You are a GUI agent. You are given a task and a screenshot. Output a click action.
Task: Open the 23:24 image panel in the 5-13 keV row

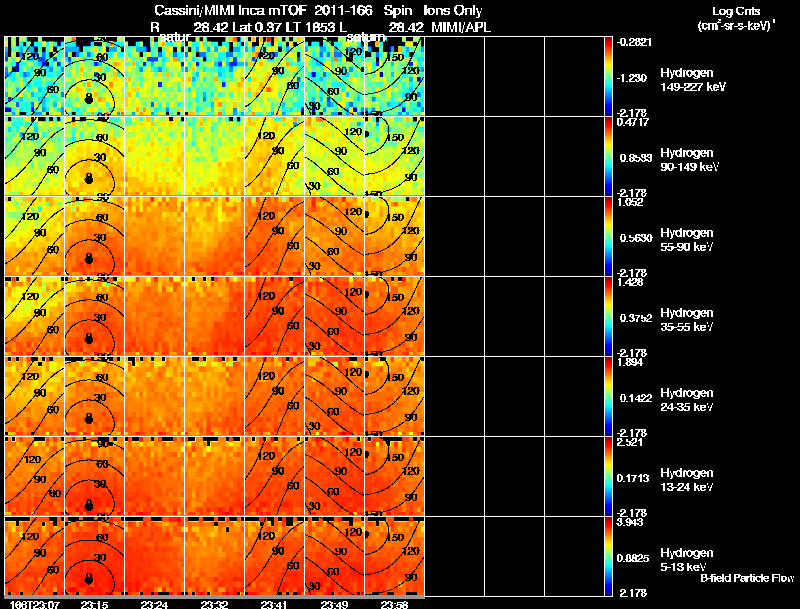pyautogui.click(x=155, y=556)
